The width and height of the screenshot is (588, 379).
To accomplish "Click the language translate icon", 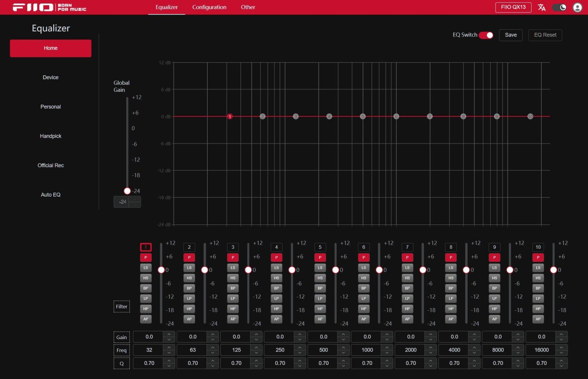I will tap(541, 7).
